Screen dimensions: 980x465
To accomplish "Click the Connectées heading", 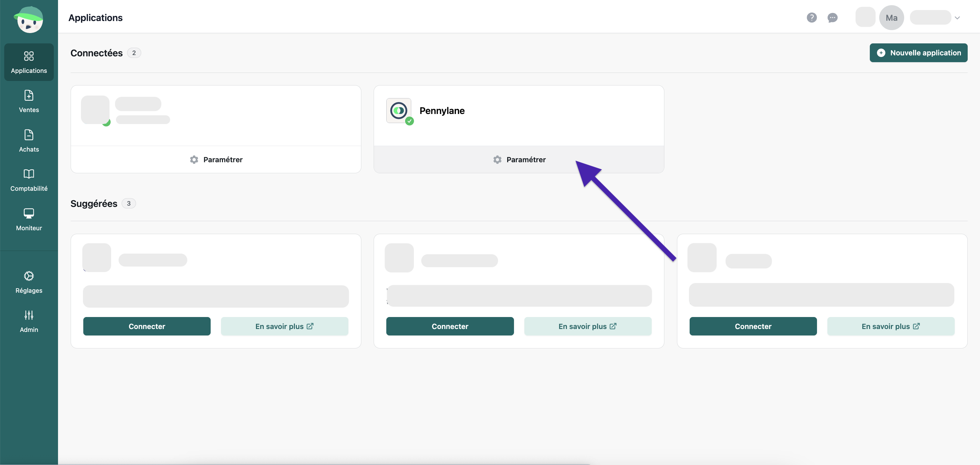I will pyautogui.click(x=96, y=53).
